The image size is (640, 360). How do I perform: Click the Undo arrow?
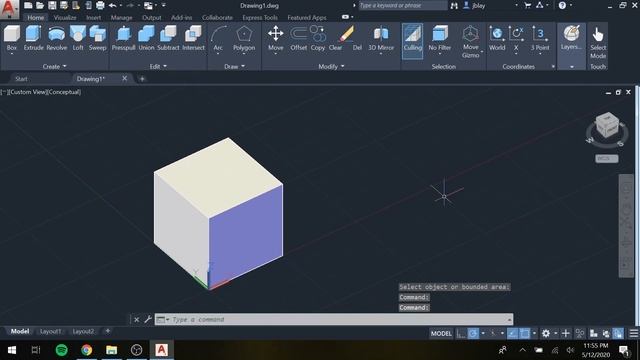point(112,5)
